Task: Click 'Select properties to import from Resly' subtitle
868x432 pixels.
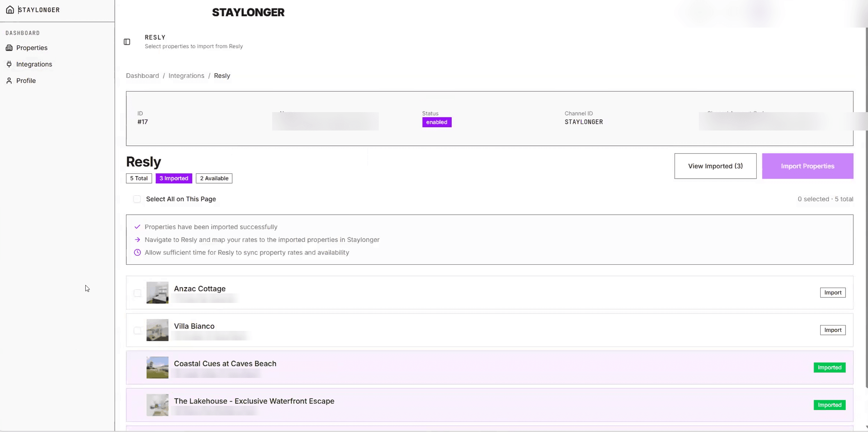Action: [194, 46]
